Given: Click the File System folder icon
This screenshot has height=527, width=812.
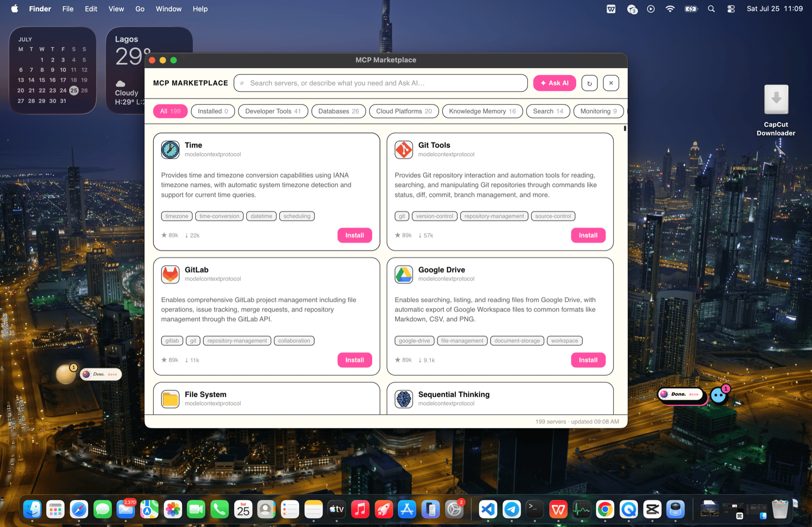Looking at the screenshot, I should tap(170, 399).
